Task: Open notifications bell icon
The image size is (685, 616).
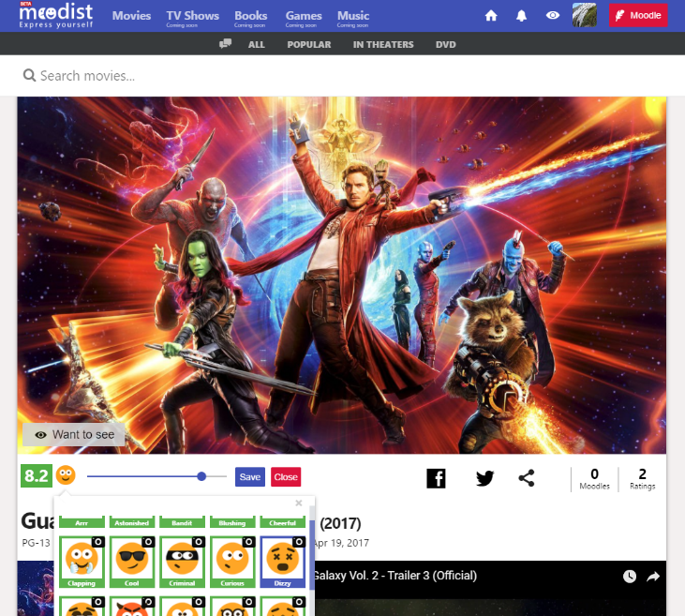Action: click(521, 16)
